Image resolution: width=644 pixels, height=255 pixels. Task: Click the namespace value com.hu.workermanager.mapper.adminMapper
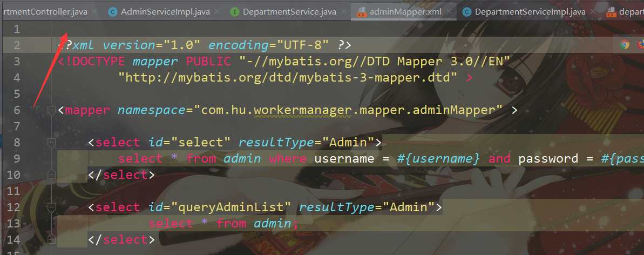[348, 110]
